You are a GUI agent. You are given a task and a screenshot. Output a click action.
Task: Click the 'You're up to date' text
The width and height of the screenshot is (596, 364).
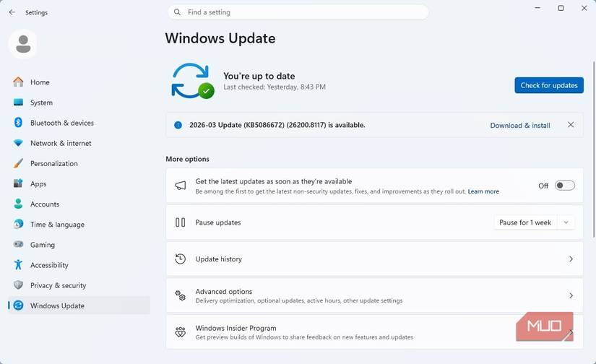click(x=259, y=76)
